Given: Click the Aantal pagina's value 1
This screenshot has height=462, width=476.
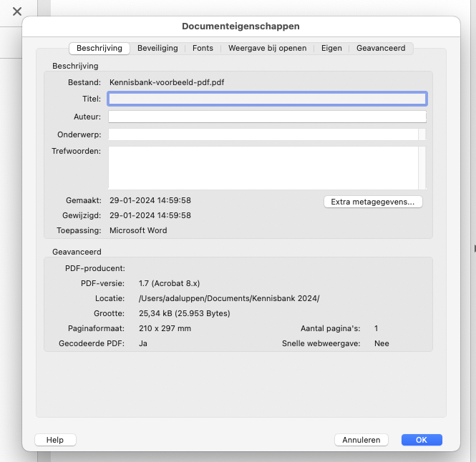Looking at the screenshot, I should (376, 328).
